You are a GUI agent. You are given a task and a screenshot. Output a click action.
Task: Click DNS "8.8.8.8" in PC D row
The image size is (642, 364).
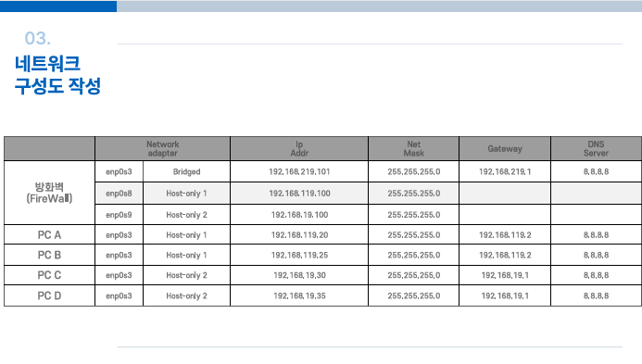click(x=596, y=295)
